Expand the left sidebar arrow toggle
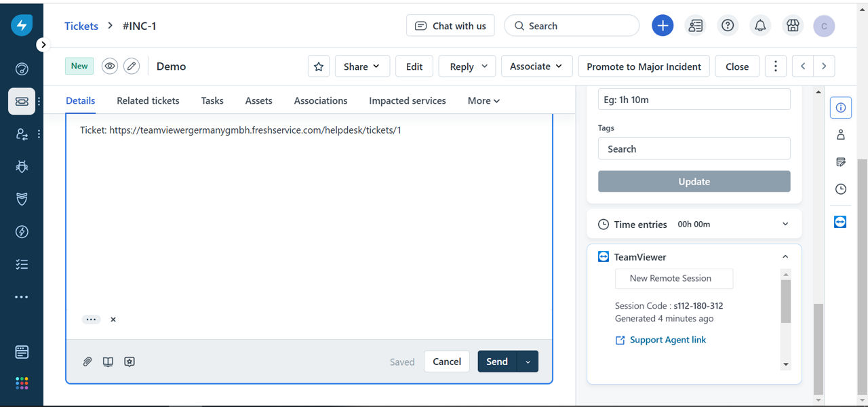The height and width of the screenshot is (407, 868). (x=43, y=45)
